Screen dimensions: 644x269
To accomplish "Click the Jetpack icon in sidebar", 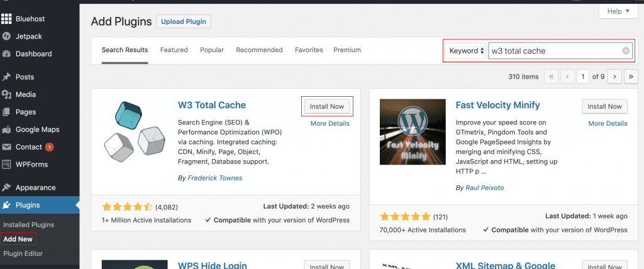I will coord(7,36).
